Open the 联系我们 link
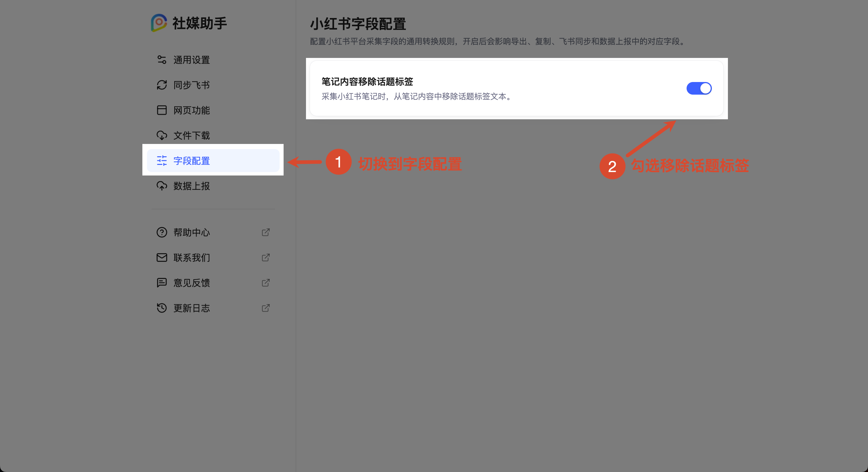868x472 pixels. pyautogui.click(x=213, y=258)
